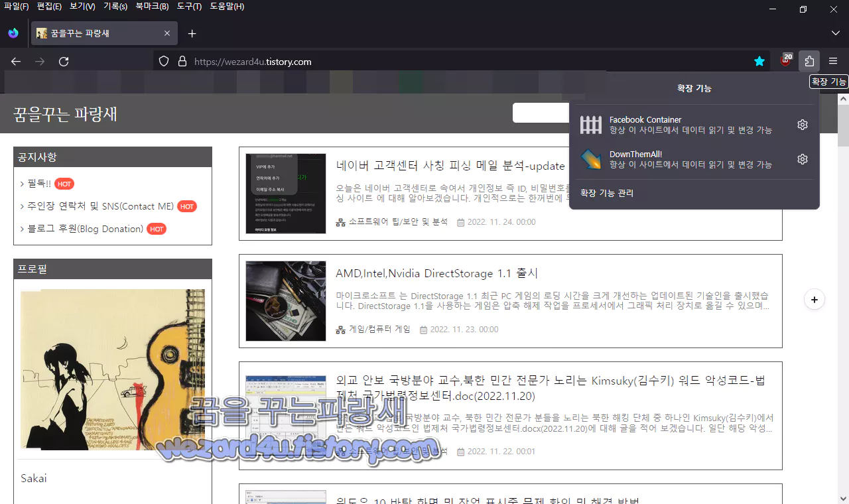Open the 파일(F) menu
Viewport: 849px width, 504px height.
coord(16,7)
